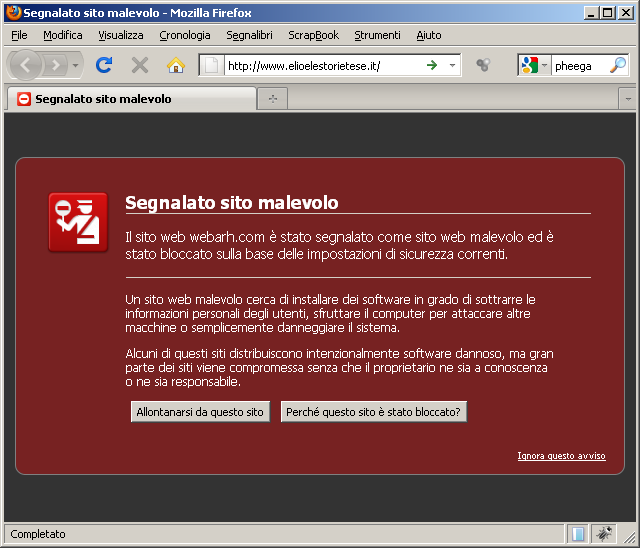This screenshot has width=640, height=548.
Task: Open the Segnalibri menu
Action: [249, 35]
